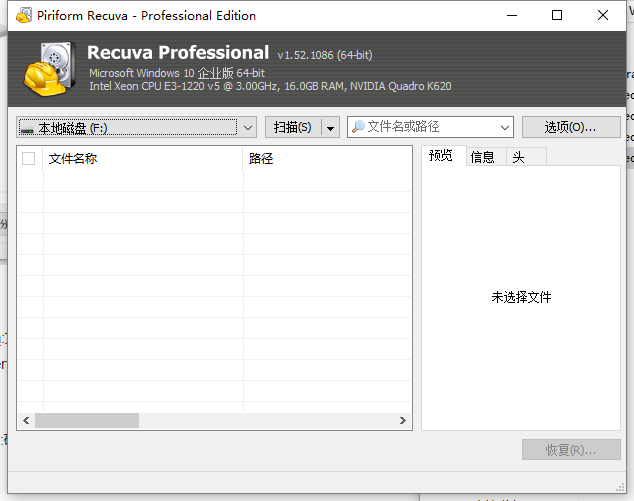Click the Microsoft Windows 10 企业版 64-bit line
The width and height of the screenshot is (634, 501).
pos(177,73)
